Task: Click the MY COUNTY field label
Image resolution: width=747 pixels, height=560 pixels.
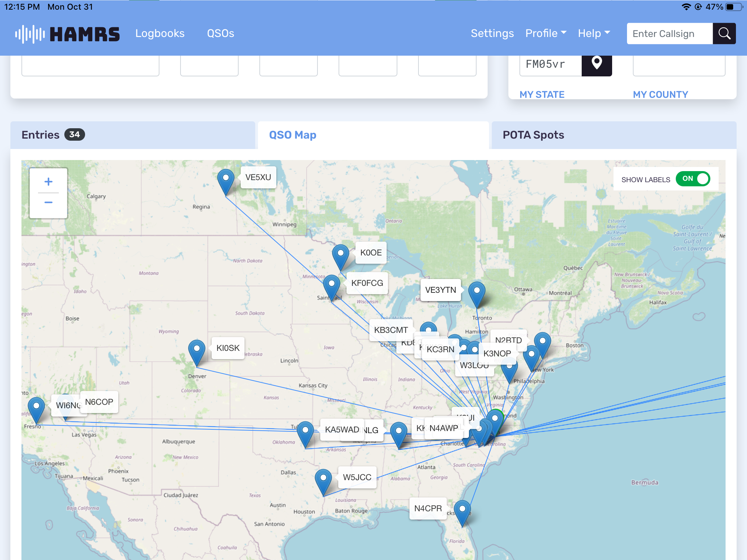Action: click(661, 94)
